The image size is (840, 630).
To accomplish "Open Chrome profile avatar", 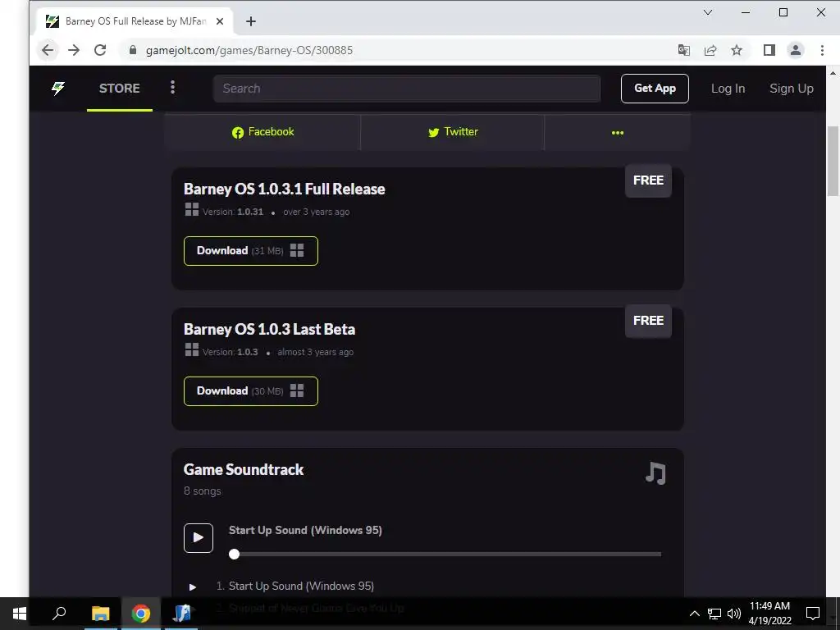I will click(x=796, y=50).
